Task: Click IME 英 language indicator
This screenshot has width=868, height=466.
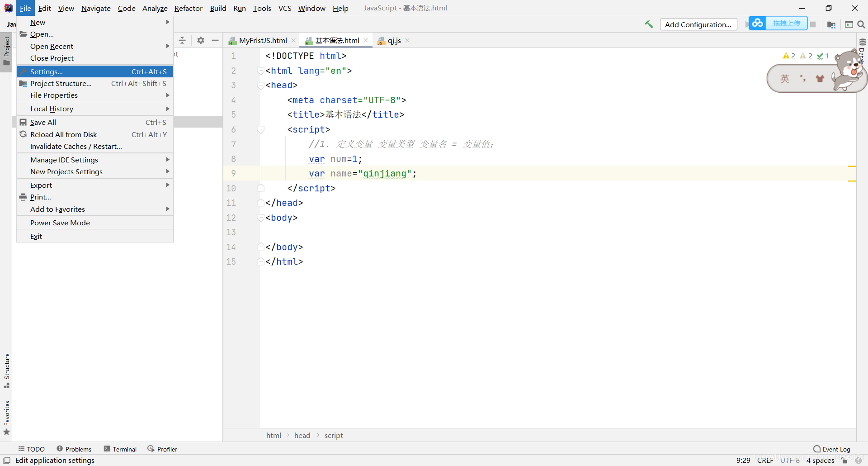Action: pos(785,79)
